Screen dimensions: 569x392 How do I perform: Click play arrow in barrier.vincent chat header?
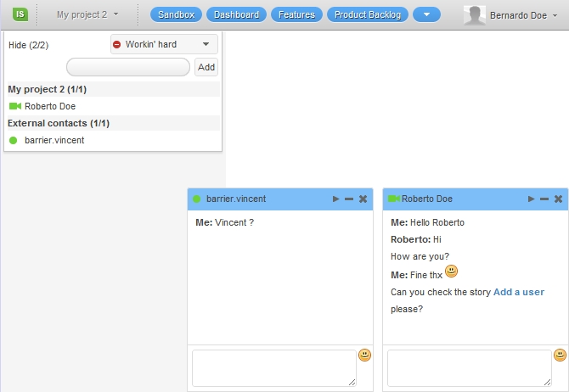(x=335, y=199)
